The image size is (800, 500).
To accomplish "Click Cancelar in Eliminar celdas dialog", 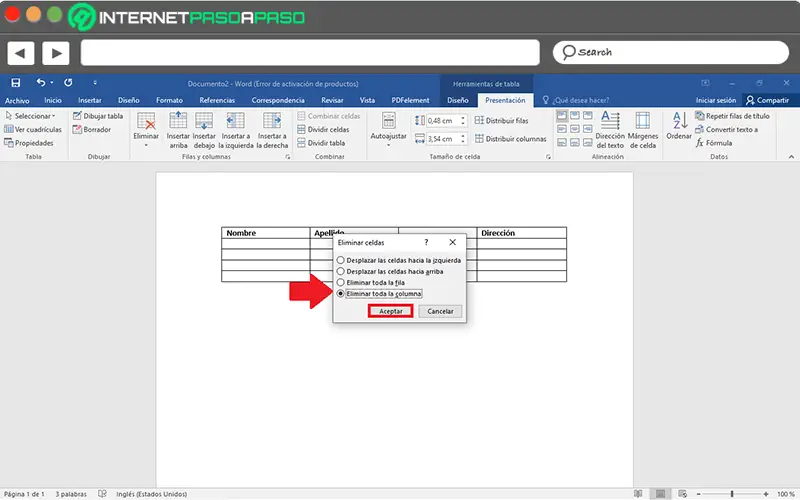I will point(440,311).
